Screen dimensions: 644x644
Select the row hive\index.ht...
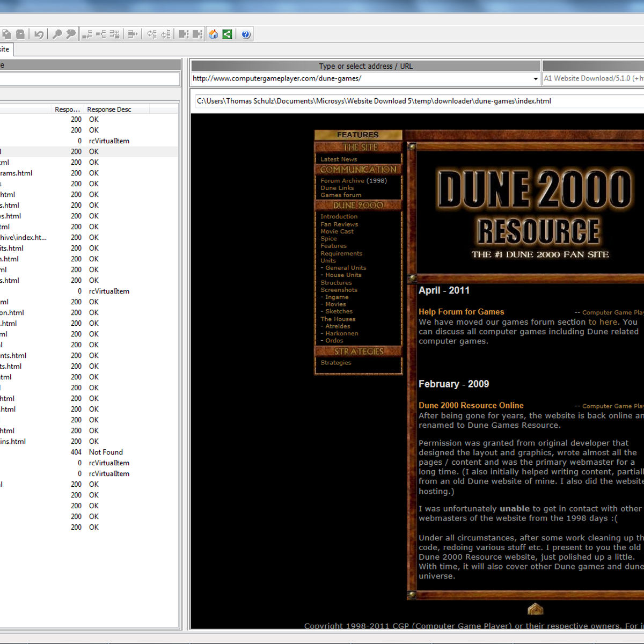pyautogui.click(x=89, y=237)
